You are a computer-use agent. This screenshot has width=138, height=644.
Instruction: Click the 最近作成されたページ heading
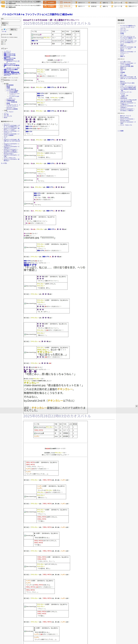(x=7, y=121)
